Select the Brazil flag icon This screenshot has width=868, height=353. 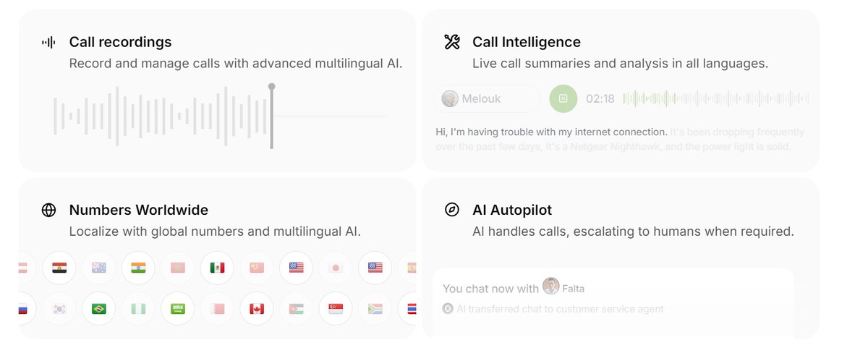[x=99, y=309]
